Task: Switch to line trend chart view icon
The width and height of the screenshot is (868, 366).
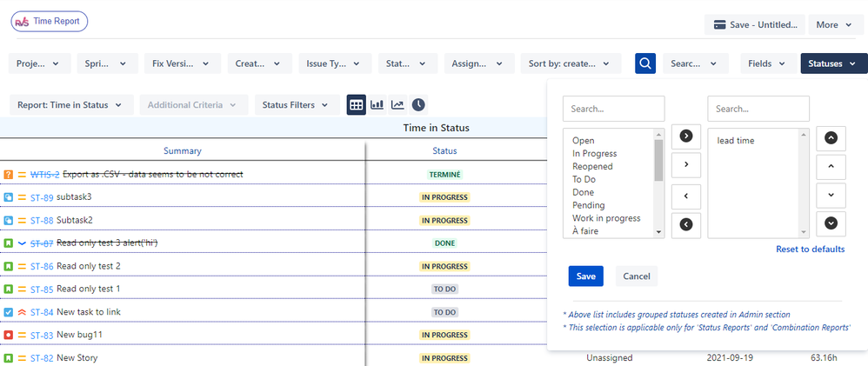Action: (x=397, y=104)
